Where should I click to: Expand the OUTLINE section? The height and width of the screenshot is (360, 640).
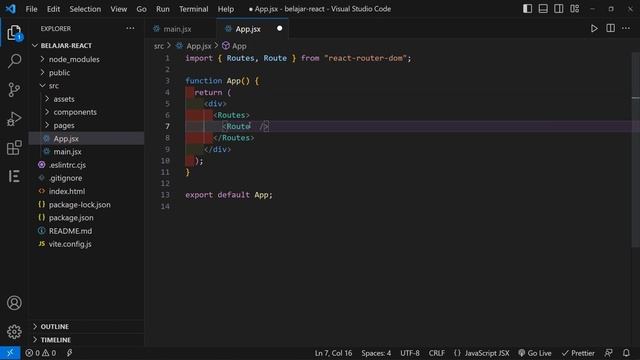(86, 327)
